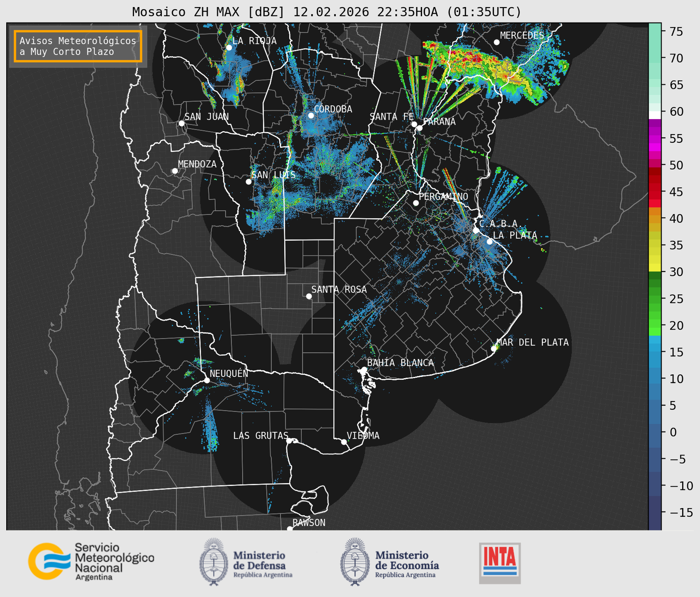Click the Ministerio de Economía emblem
This screenshot has height=597, width=700.
[x=355, y=562]
